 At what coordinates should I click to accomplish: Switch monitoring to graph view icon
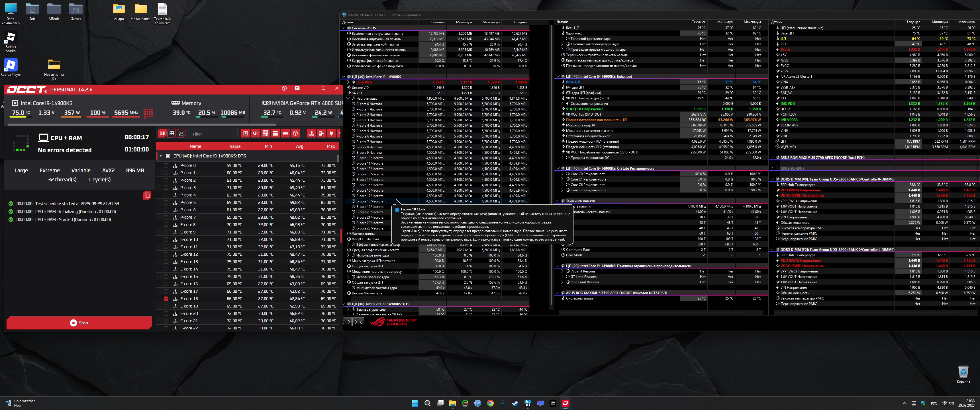(181, 133)
